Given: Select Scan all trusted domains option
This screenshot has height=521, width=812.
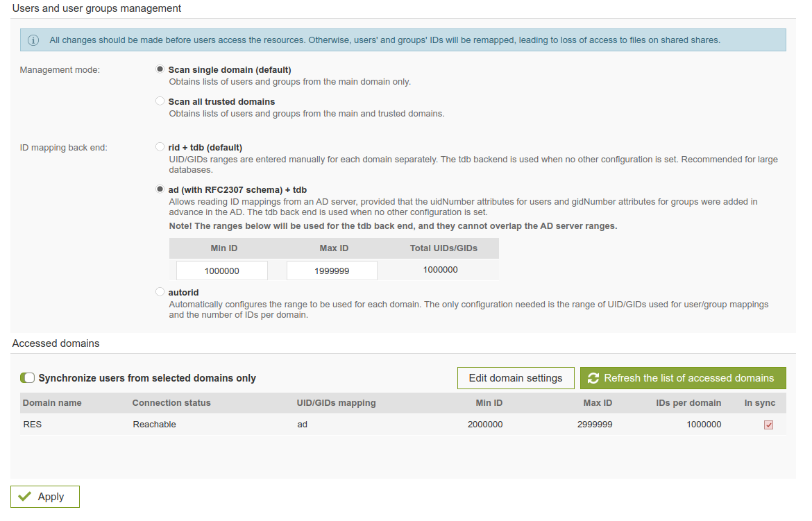Looking at the screenshot, I should pyautogui.click(x=160, y=101).
